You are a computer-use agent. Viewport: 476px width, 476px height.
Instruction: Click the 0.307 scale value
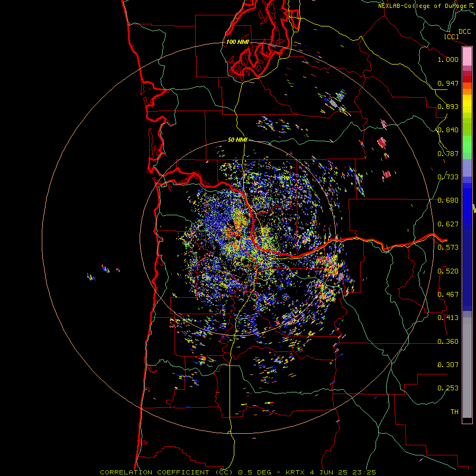pos(448,364)
